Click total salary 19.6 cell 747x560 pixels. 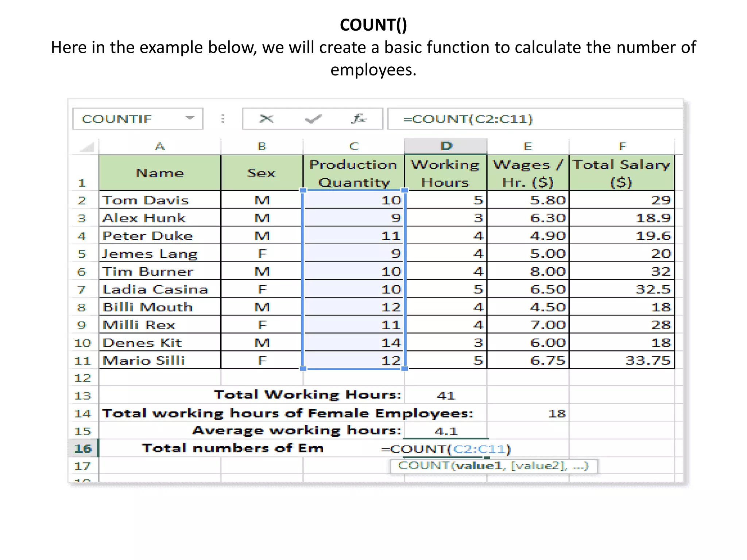(622, 236)
